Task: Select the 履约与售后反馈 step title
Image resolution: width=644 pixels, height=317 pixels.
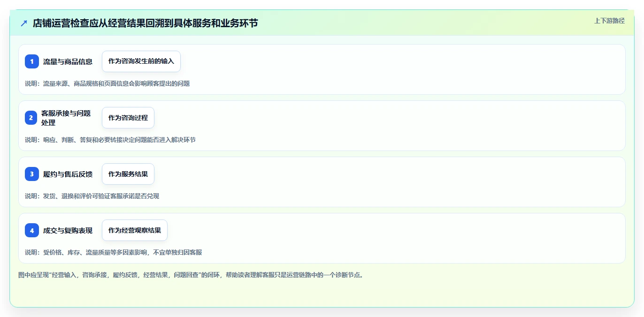Action: [x=68, y=174]
